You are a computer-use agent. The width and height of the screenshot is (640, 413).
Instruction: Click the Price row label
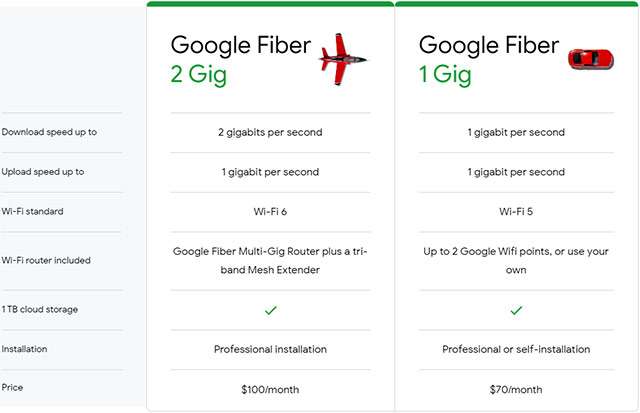pos(13,389)
